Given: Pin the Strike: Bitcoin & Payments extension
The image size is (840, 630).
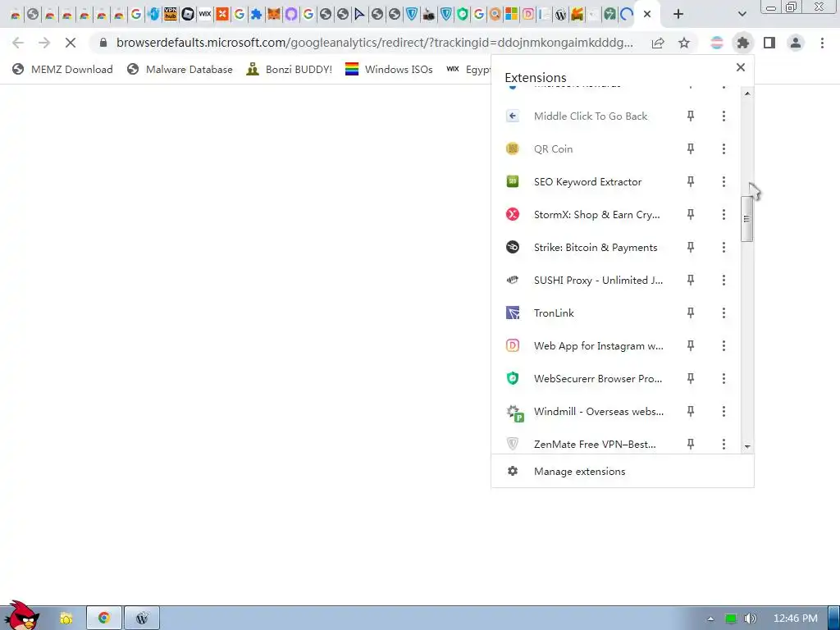Looking at the screenshot, I should point(691,247).
